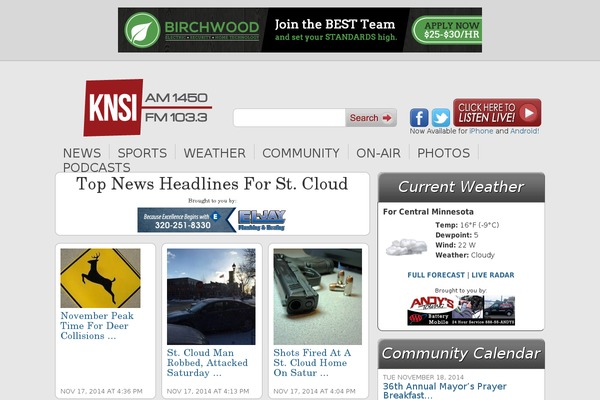Open 36th Annual Mayor's Prayer Breakfast link

pos(445,391)
